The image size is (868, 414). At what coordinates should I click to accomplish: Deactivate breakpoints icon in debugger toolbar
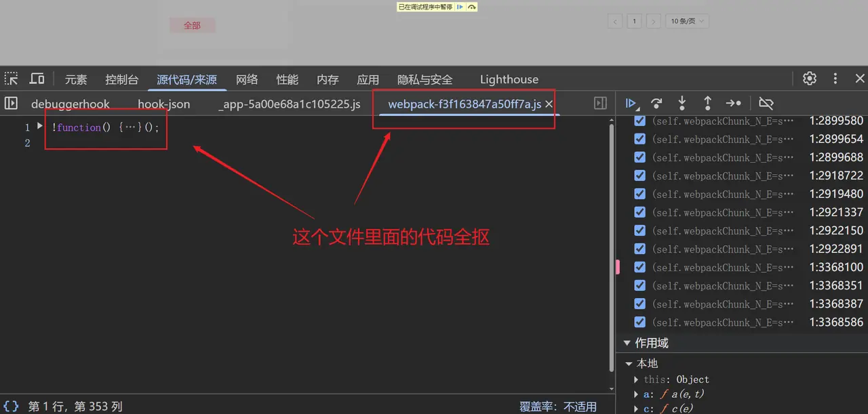[766, 103]
